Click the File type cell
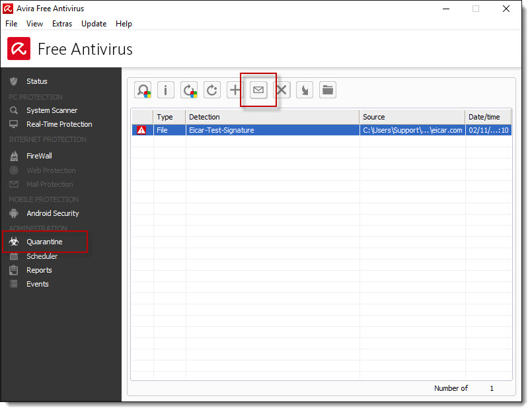Screen dimensions: 532x412 pyautogui.click(x=170, y=130)
